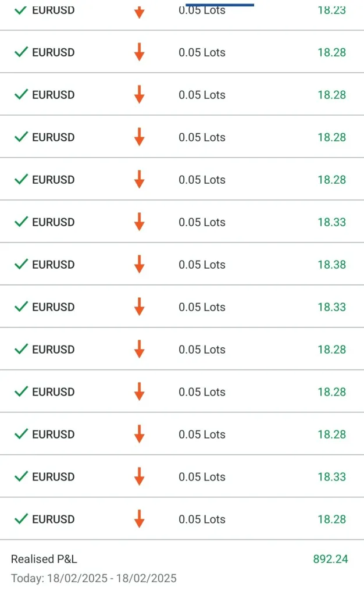This screenshot has height=595, width=364.
Task: Click the down arrow in the 18.33 row just above 18.38
Action: 139,222
